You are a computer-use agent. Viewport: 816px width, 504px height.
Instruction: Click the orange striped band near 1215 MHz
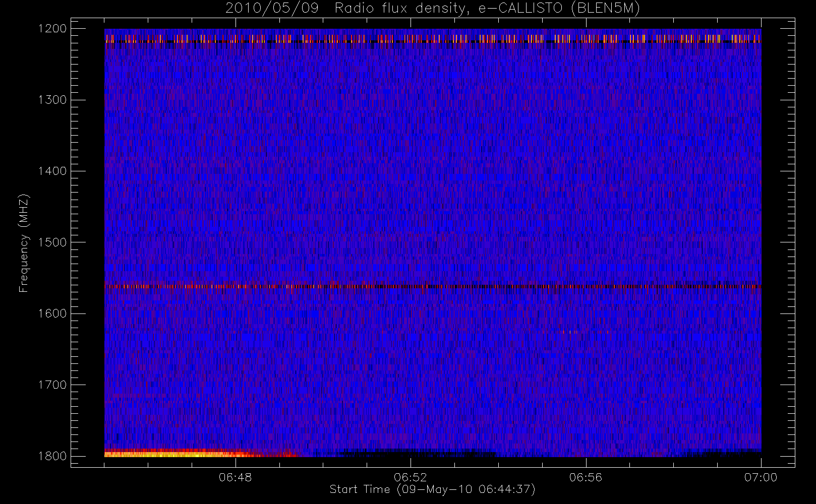point(433,38)
